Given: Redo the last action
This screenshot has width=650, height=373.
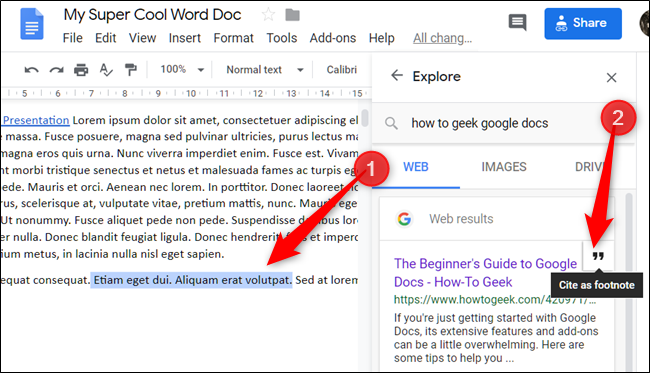Looking at the screenshot, I should [56, 70].
